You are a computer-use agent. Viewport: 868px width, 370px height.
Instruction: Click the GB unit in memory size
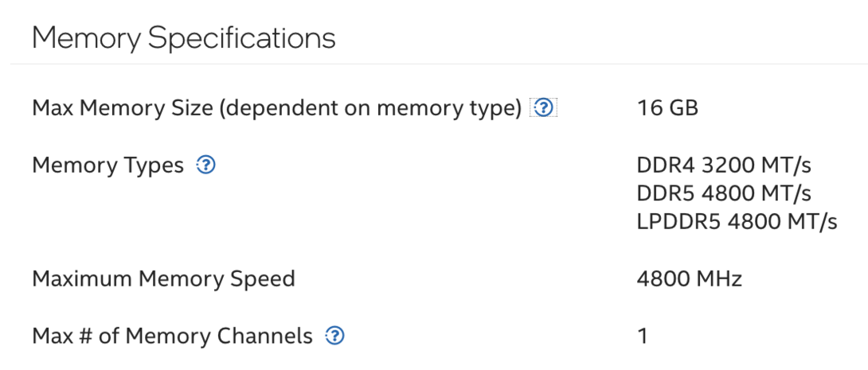683,107
